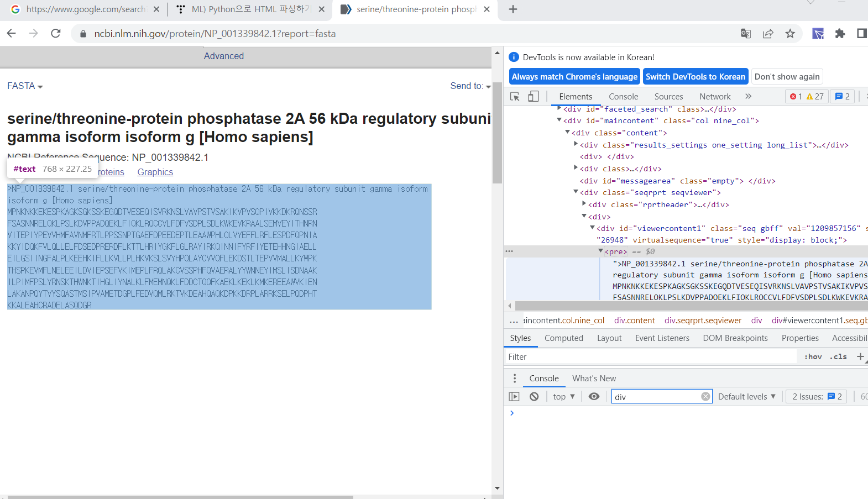Viewport: 868px width, 499px height.
Task: Go back to the previous page
Action: click(11, 34)
